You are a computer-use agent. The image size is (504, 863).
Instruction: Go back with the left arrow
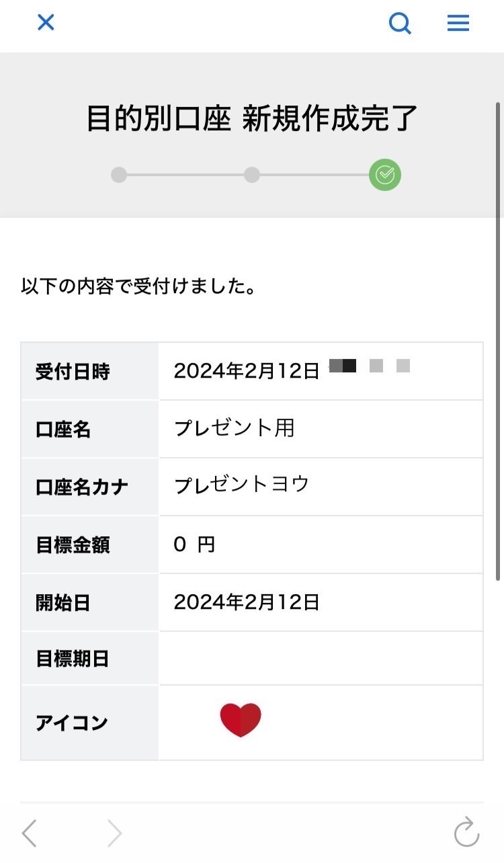[x=29, y=833]
